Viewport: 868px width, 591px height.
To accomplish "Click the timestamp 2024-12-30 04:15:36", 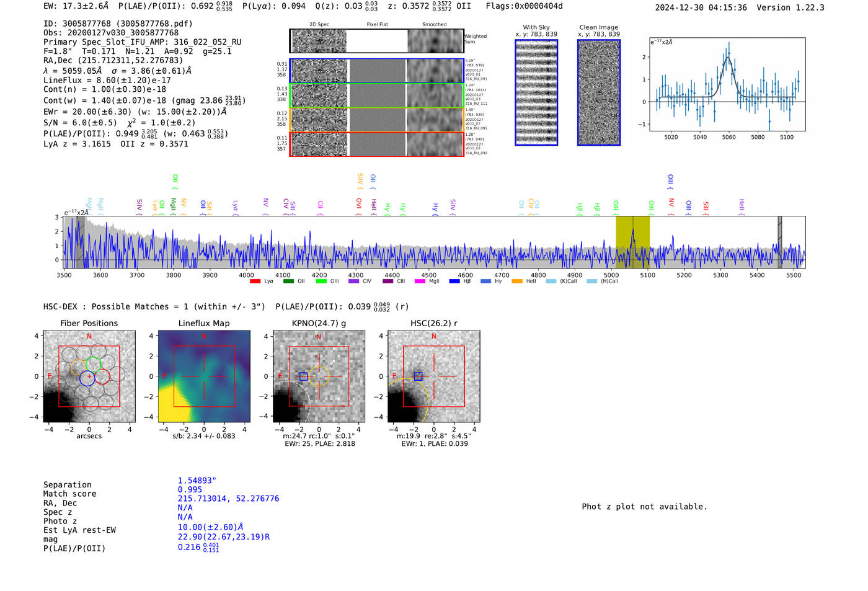I will (x=701, y=7).
